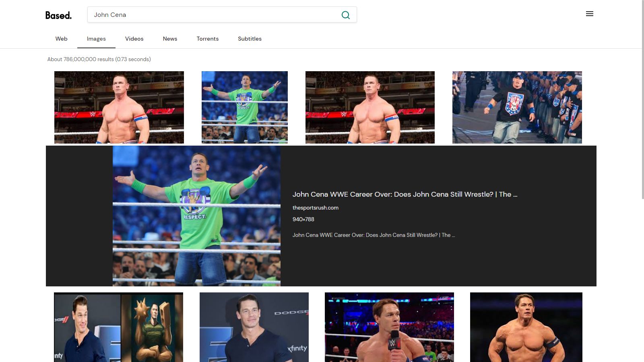This screenshot has height=362, width=644.
Task: Open the hamburger menu
Action: coord(590,14)
